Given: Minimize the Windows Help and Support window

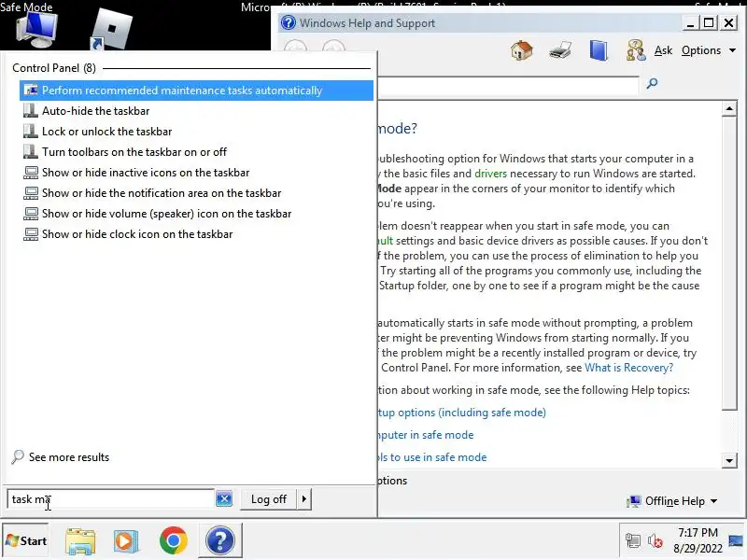Looking at the screenshot, I should [690, 22].
